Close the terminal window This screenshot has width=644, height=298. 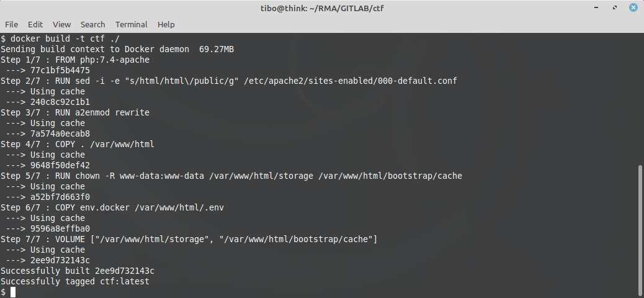633,8
